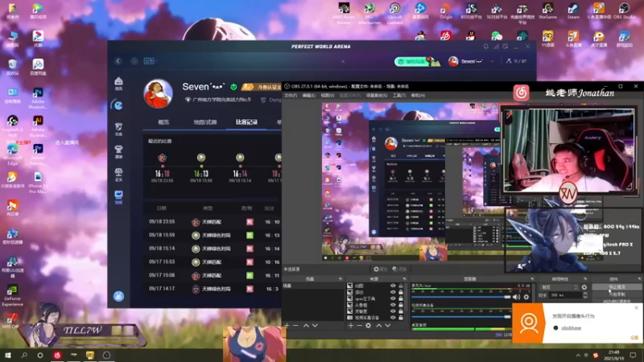Open GeForce Experience desktop shortcut
The height and width of the screenshot is (362, 644).
pyautogui.click(x=12, y=295)
